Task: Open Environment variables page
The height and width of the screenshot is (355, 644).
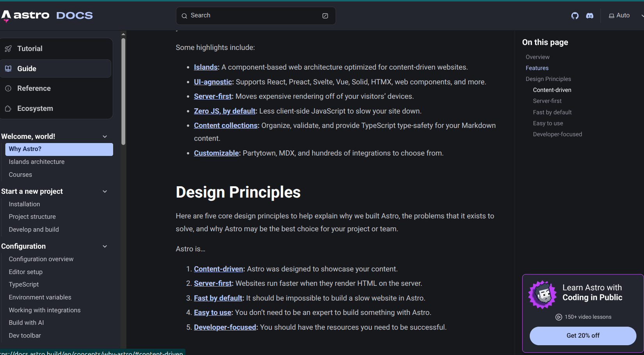Action: coord(40,297)
